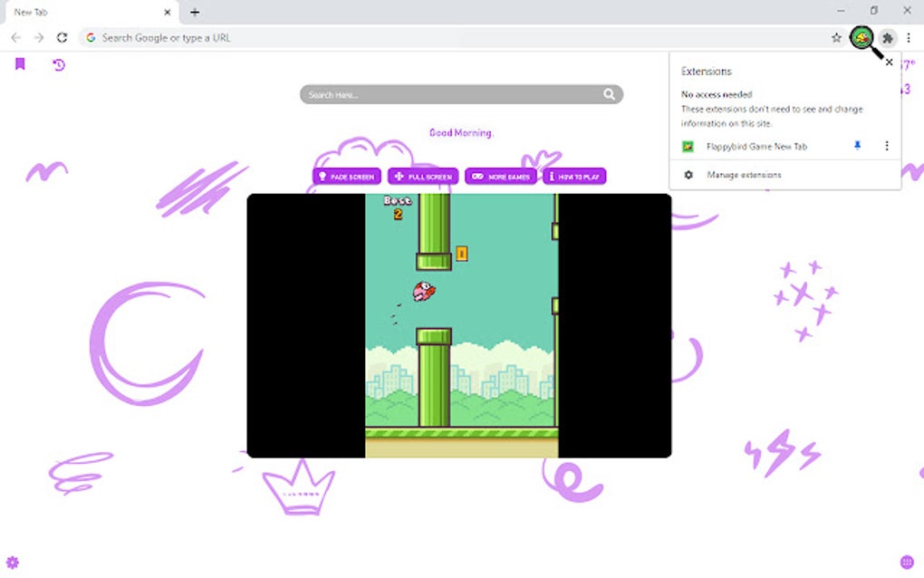Image resolution: width=924 pixels, height=578 pixels.
Task: Open the purple history clock icon
Action: coord(58,65)
